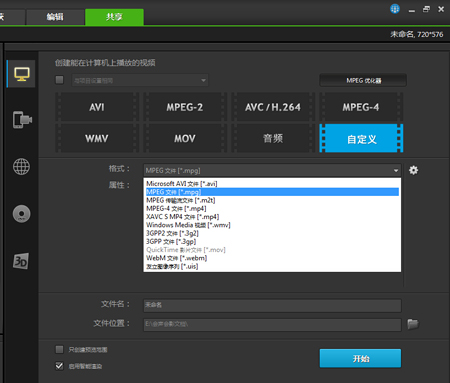Choose the MOV format tile
This screenshot has width=450, height=383.
coord(185,138)
